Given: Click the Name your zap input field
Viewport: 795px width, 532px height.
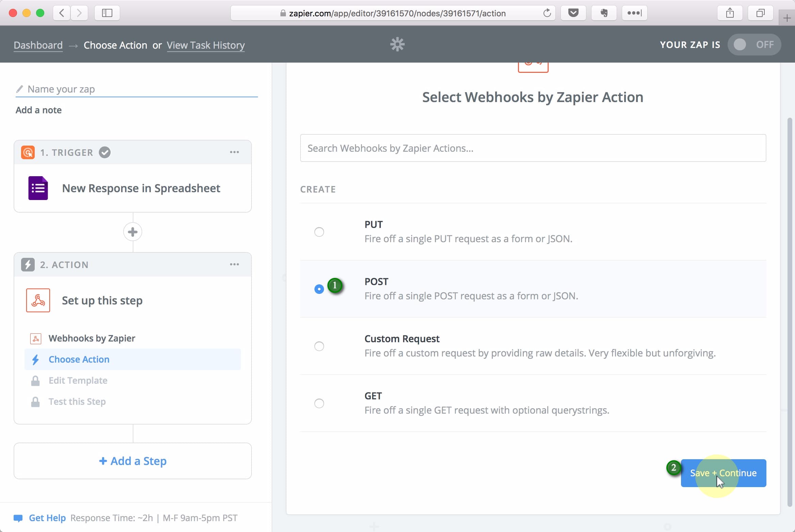Looking at the screenshot, I should pos(136,88).
